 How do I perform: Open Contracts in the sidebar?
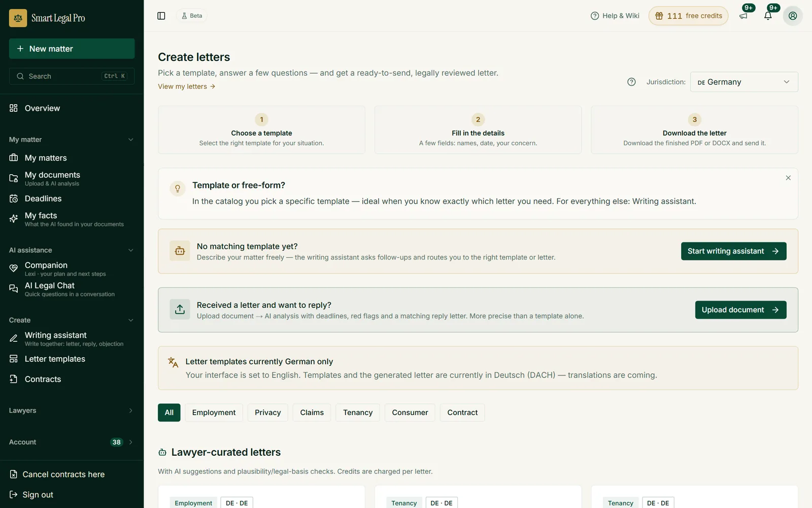[72, 379]
